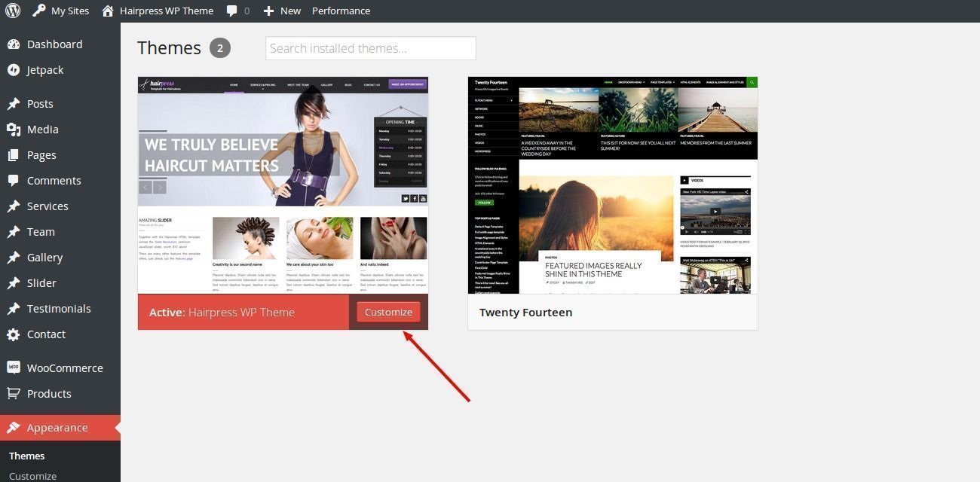Click the WordPress logo in admin bar
This screenshot has height=482, width=980.
click(x=12, y=11)
